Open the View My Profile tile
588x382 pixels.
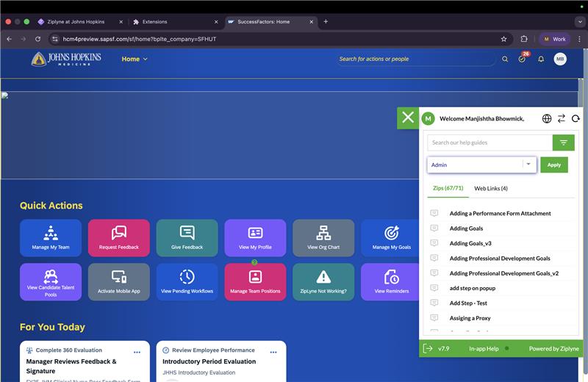point(255,238)
